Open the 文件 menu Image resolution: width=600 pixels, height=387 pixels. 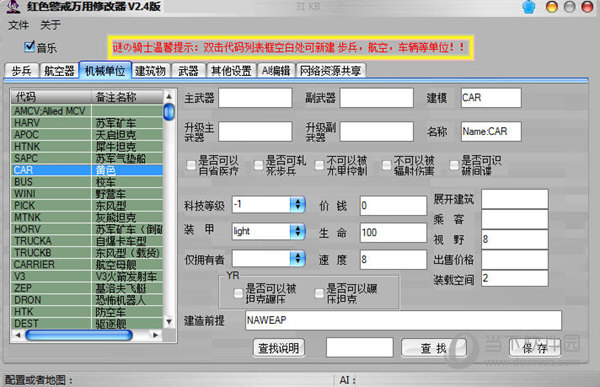(x=18, y=25)
